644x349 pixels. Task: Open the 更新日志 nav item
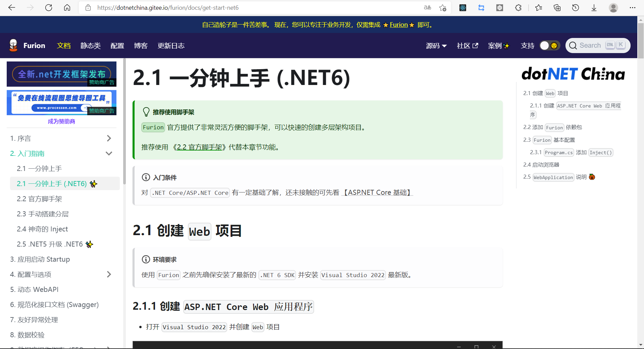click(x=171, y=46)
